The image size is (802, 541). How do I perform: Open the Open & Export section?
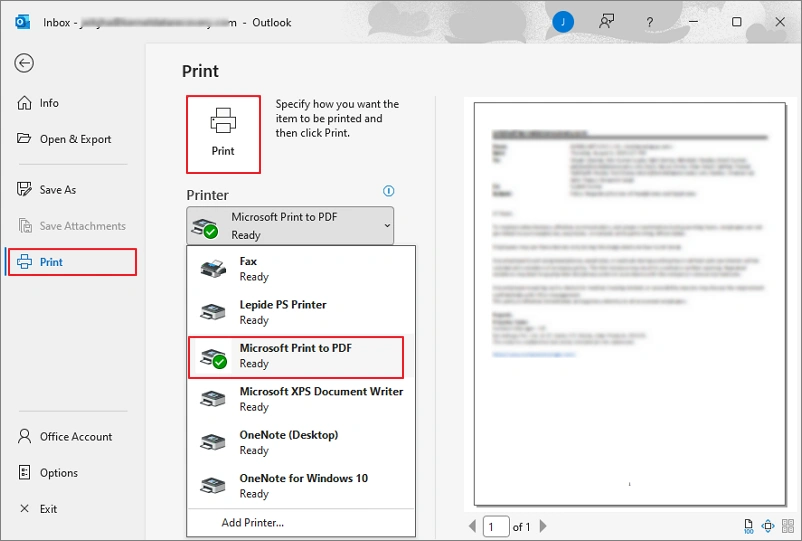[x=64, y=139]
